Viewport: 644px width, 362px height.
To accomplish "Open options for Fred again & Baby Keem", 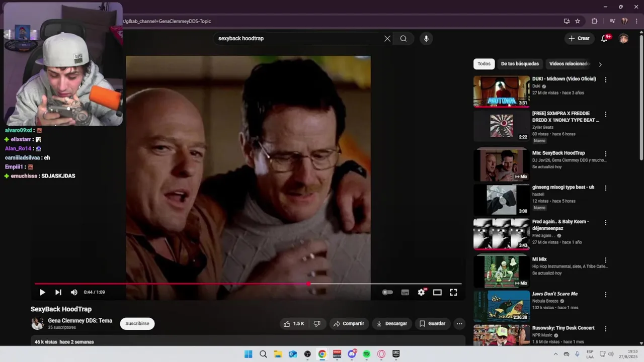I will (x=606, y=223).
